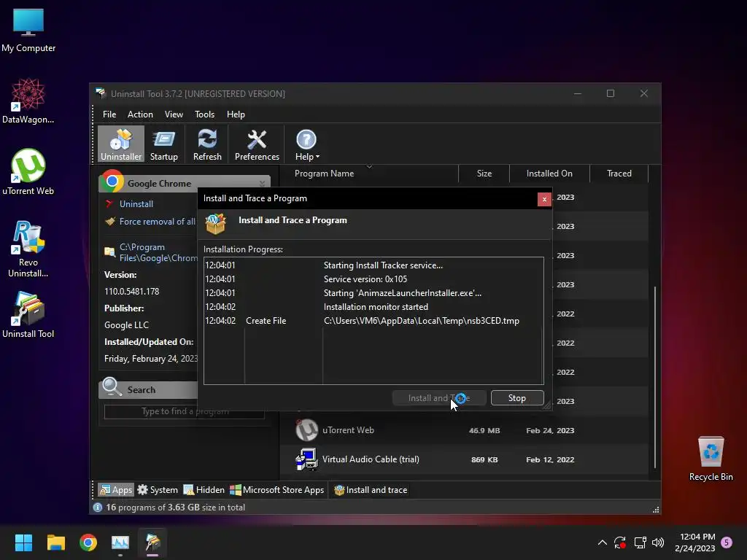Open the DataWagon desktop shortcut
This screenshot has height=560, width=747.
28,101
